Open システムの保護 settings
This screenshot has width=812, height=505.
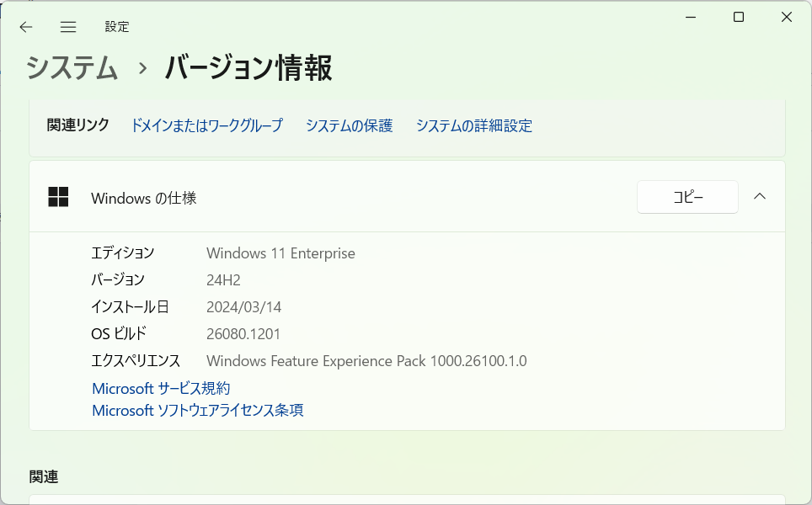tap(349, 125)
